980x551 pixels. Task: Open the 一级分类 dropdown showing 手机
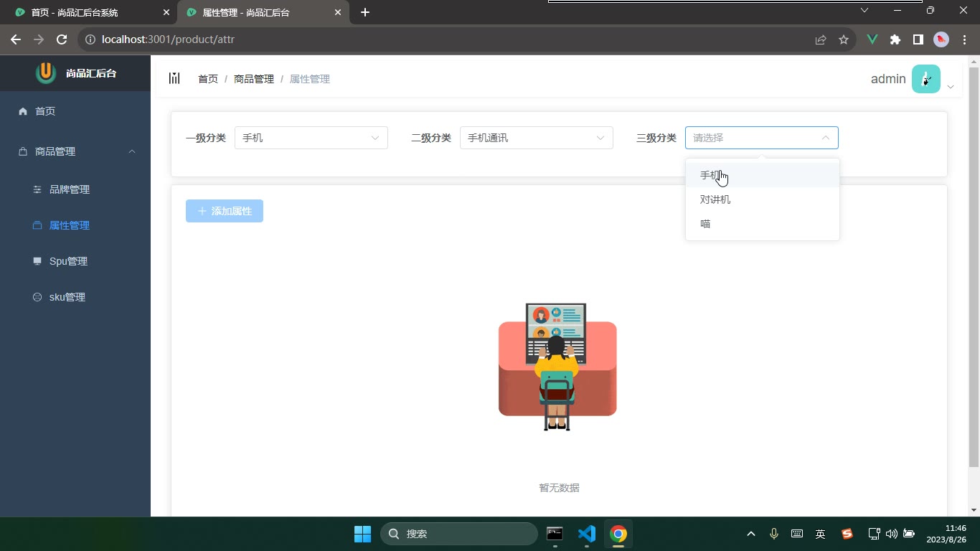pyautogui.click(x=311, y=138)
